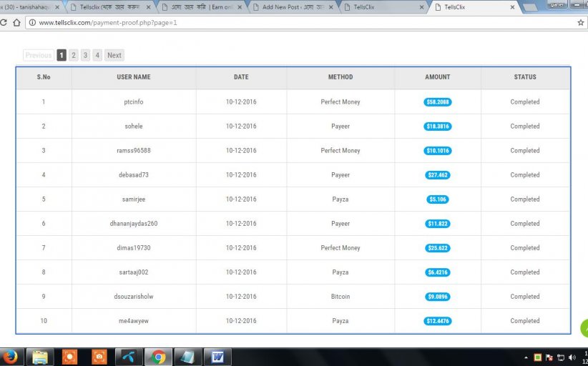Screen dimensions: 588x366
Task: Go to page 3 of payment proofs
Action: 85,55
